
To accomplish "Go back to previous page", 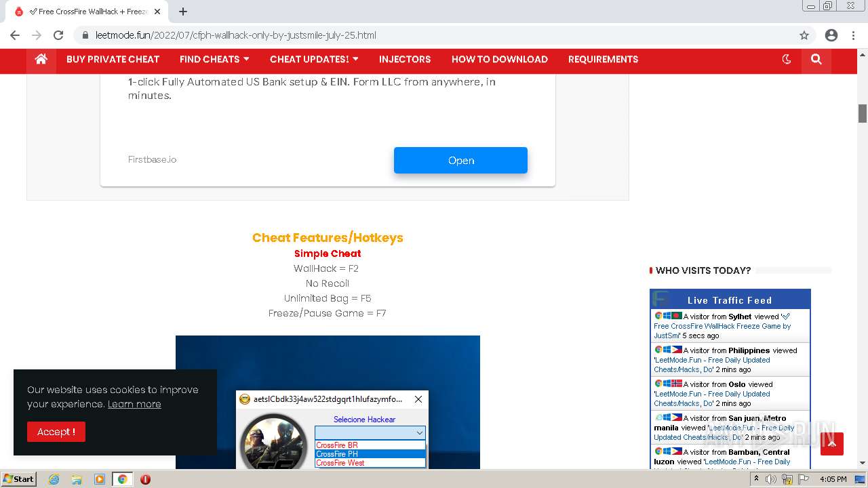I will (x=15, y=35).
